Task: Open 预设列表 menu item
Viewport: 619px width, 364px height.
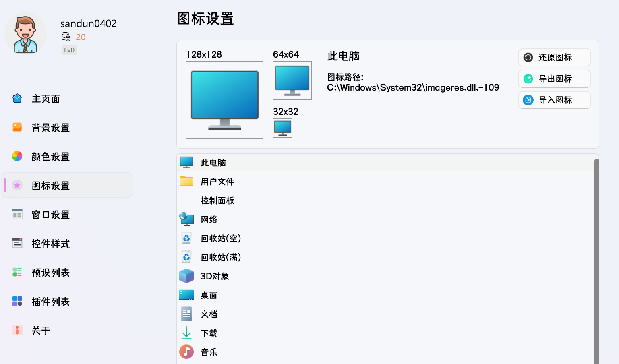Action: pos(67,272)
